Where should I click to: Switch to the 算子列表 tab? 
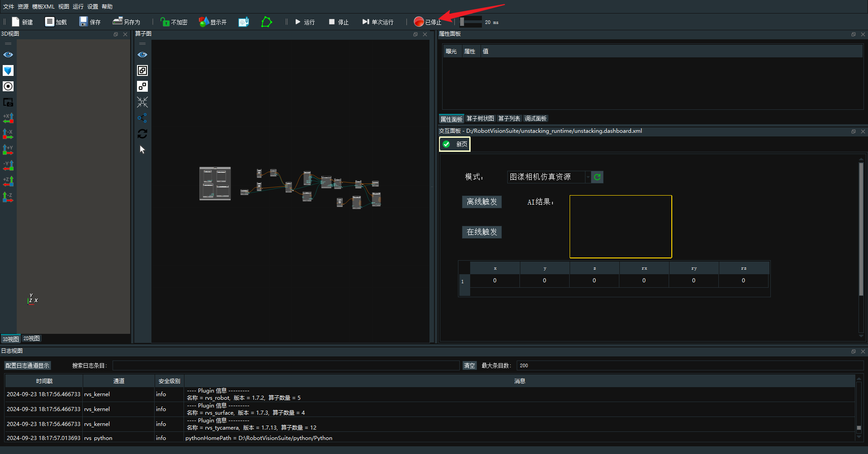click(509, 118)
